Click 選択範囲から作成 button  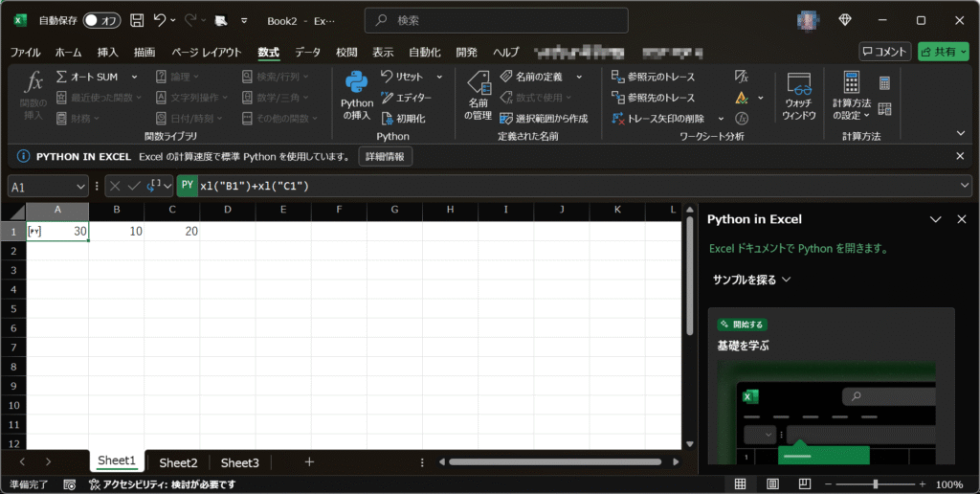[x=544, y=118]
